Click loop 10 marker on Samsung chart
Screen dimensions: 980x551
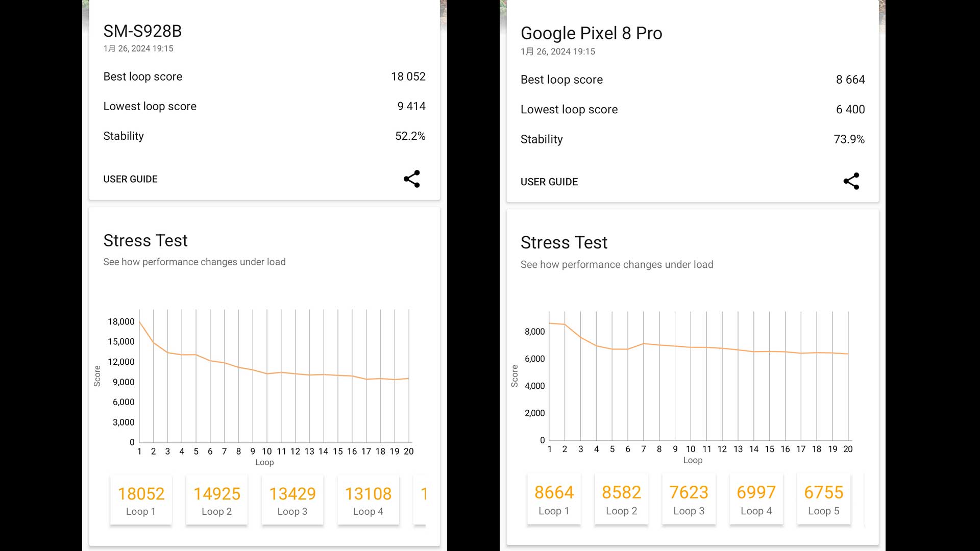click(x=267, y=373)
